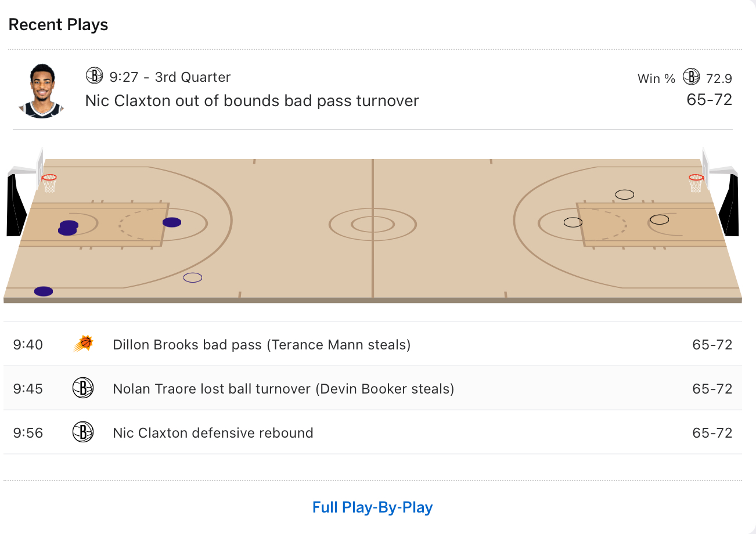Select the Dillon Brooks bad pass play
756x534 pixels.
click(x=261, y=345)
